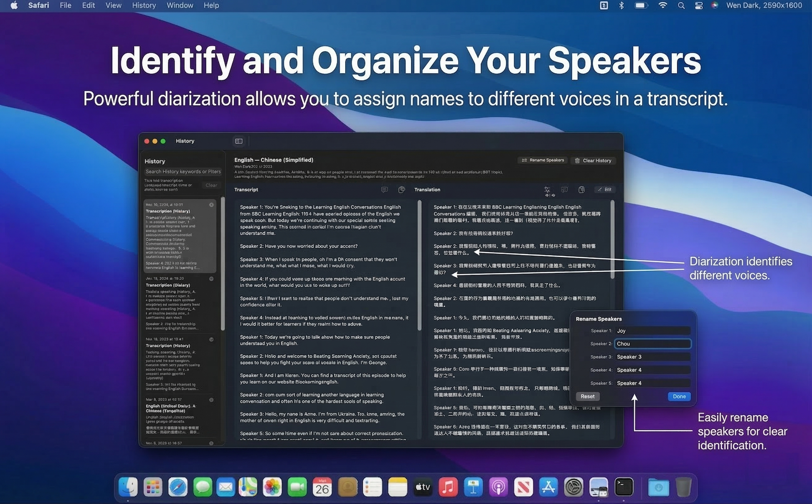Click the circle icon on the first history entry
The width and height of the screenshot is (812, 504).
pos(211,205)
